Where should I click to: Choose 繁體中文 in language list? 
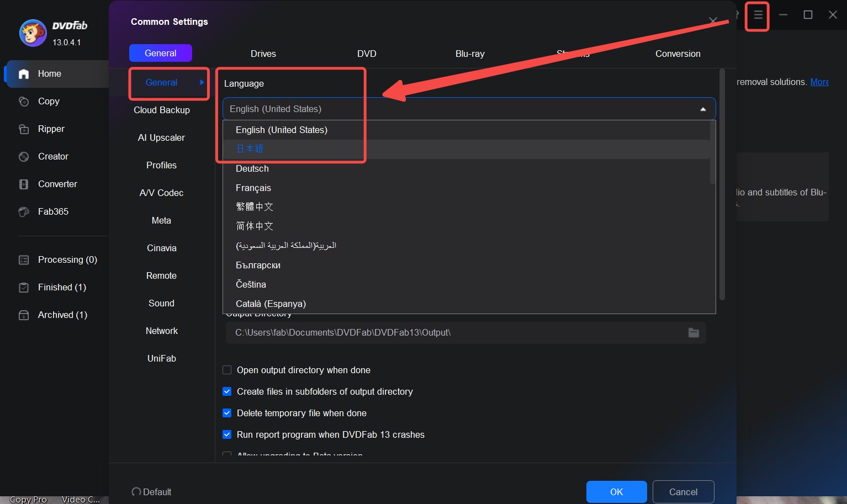click(466, 207)
